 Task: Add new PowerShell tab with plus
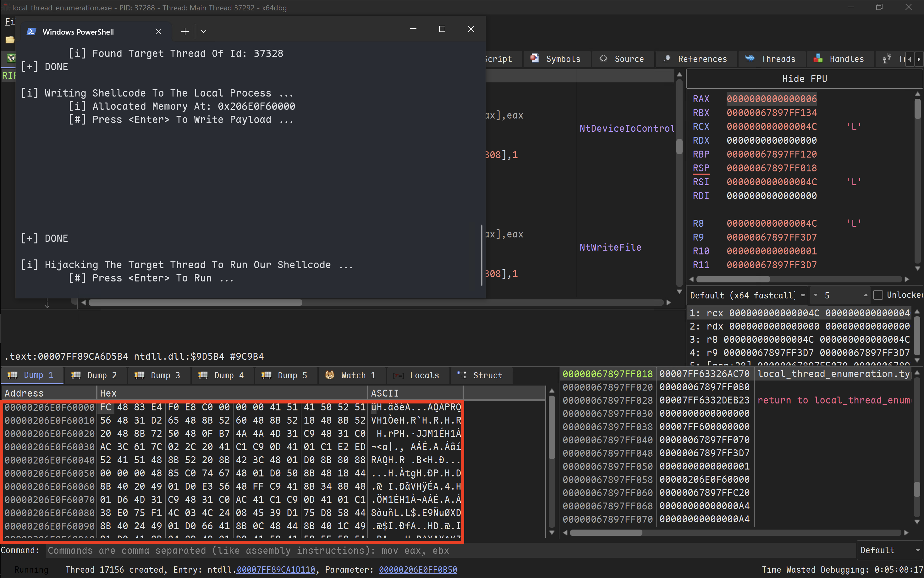(185, 31)
